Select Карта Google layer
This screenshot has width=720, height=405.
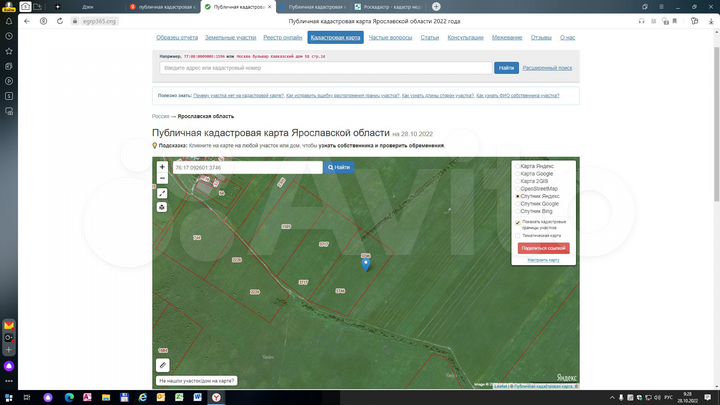coord(536,174)
